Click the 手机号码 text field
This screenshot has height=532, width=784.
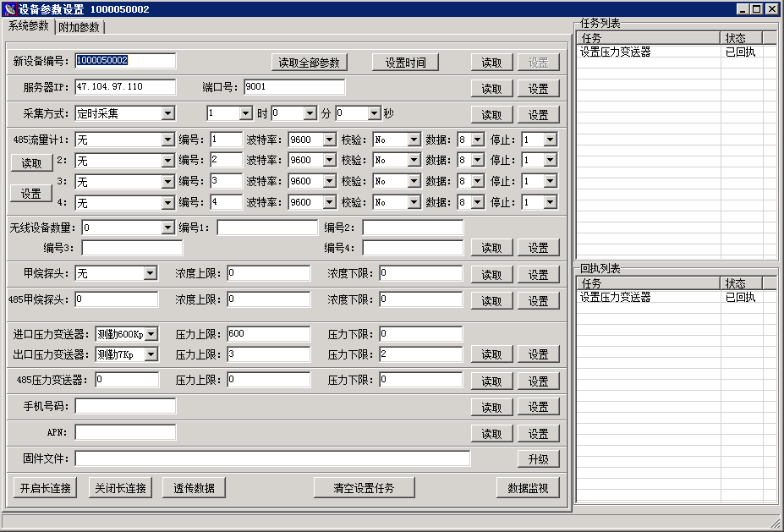click(124, 407)
